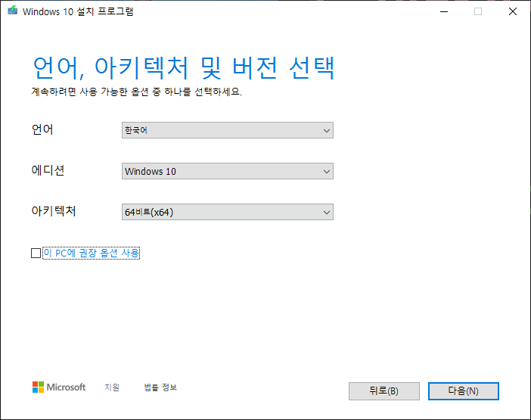Click the Microsoft logo
Viewport: 531px width, 420px height.
point(59,387)
